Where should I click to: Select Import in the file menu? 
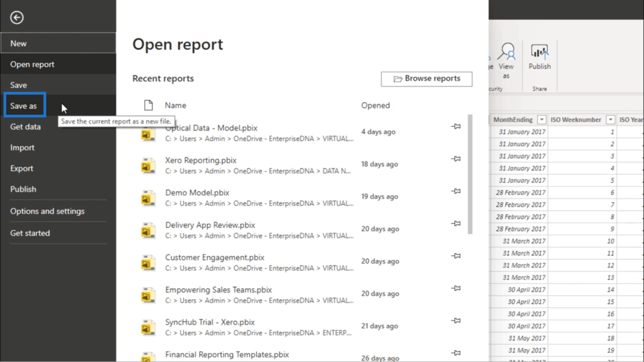tap(58, 147)
